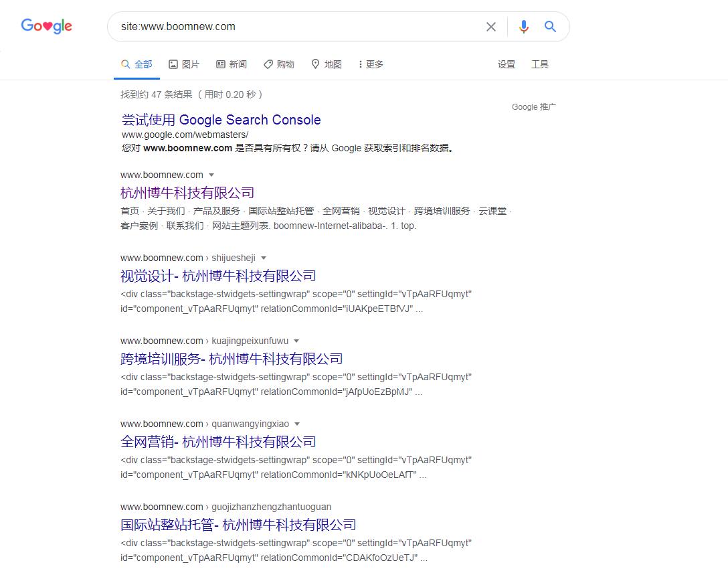Expand the 更多 (More) menu
The width and height of the screenshot is (728, 585).
(x=371, y=64)
